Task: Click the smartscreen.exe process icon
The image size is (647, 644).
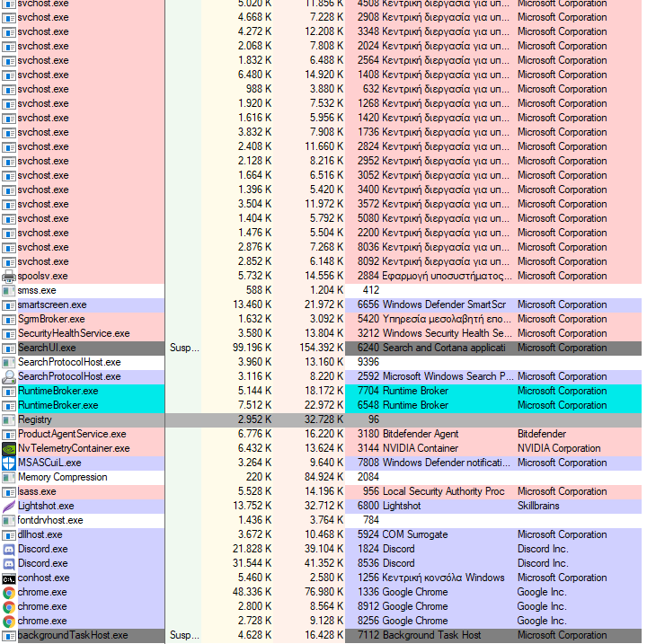Action: click(9, 304)
